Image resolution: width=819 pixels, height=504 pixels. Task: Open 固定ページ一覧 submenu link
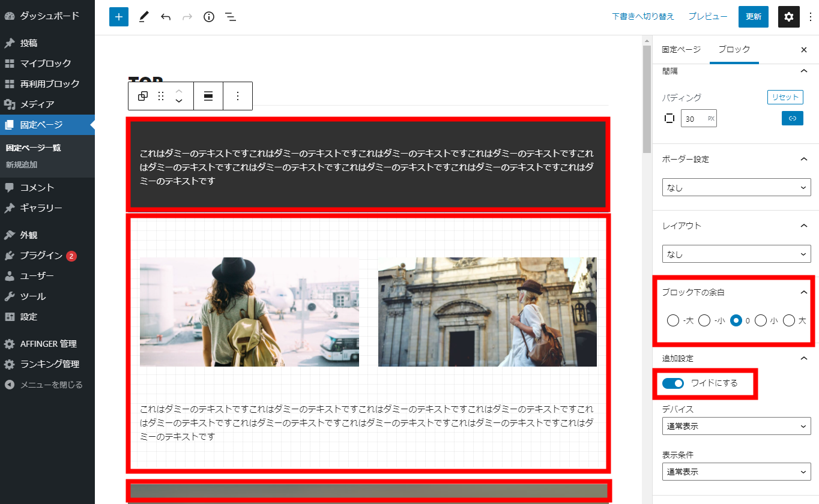(34, 148)
